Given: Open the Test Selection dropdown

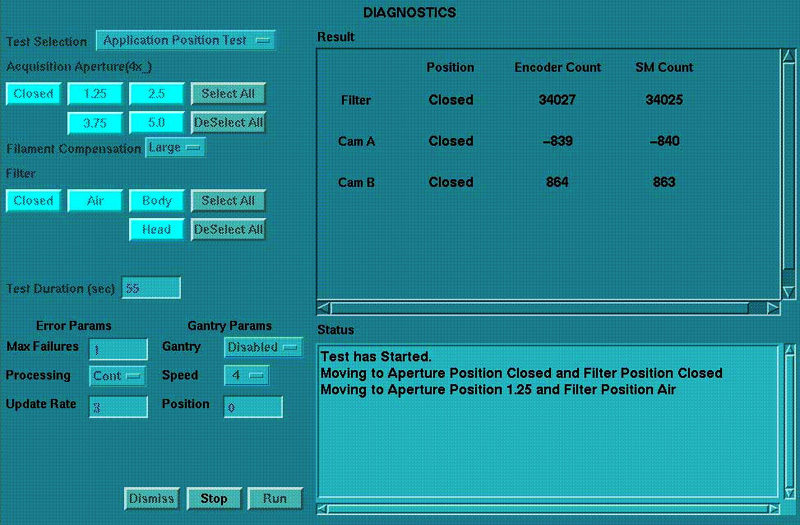Looking at the screenshot, I should (x=186, y=41).
